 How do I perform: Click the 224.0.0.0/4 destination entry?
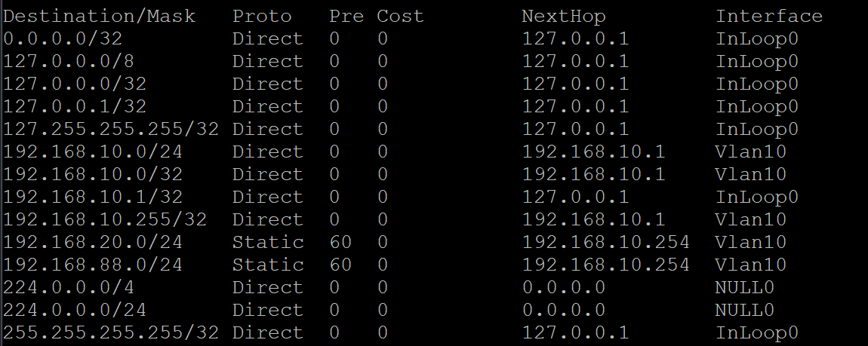point(69,287)
